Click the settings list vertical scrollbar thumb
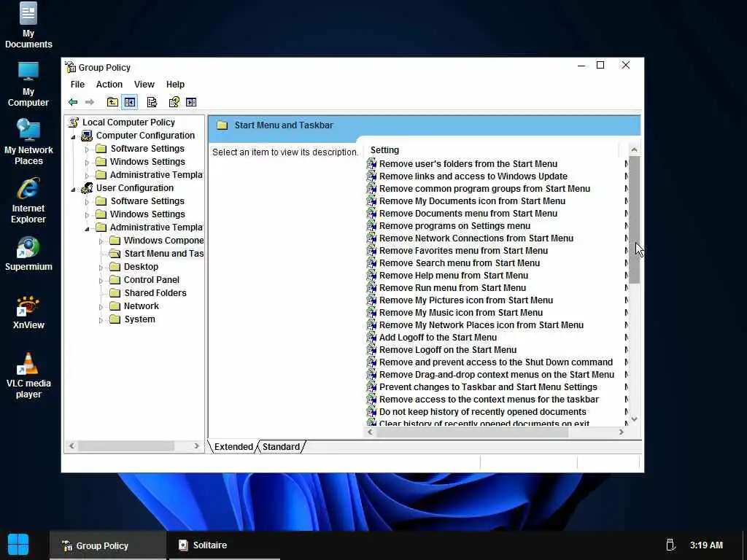The image size is (747, 560). pos(634,220)
